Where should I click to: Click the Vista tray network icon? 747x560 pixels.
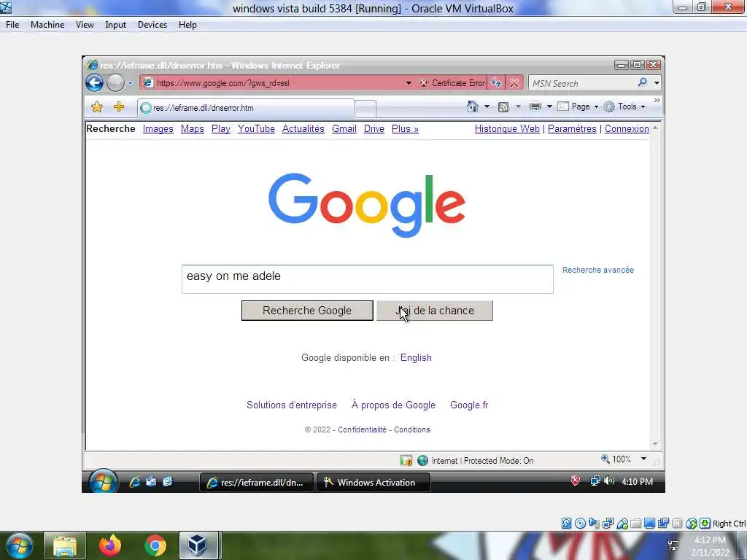[x=595, y=481]
